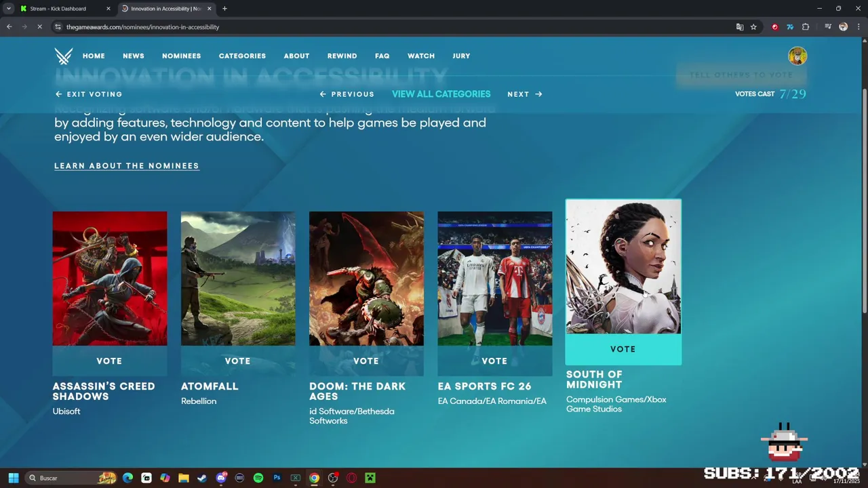Click the Atomfall cover art
The height and width of the screenshot is (488, 868).
[238, 279]
